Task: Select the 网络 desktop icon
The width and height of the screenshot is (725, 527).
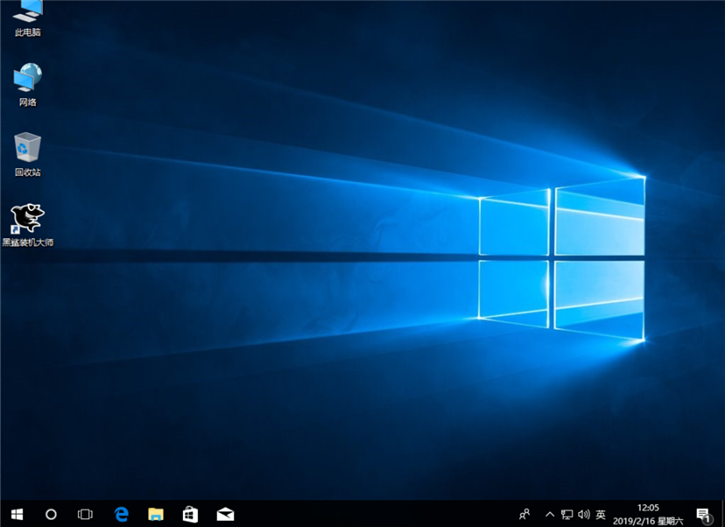Action: 28,84
